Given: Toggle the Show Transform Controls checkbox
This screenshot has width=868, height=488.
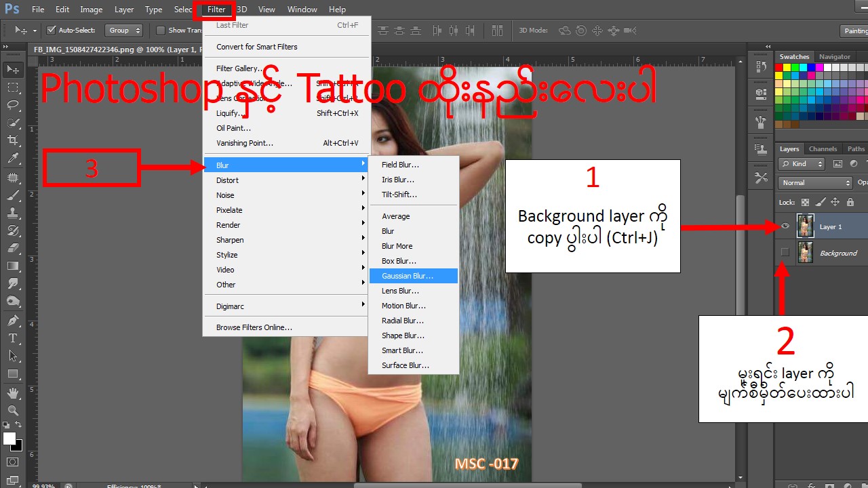Looking at the screenshot, I should coord(161,30).
